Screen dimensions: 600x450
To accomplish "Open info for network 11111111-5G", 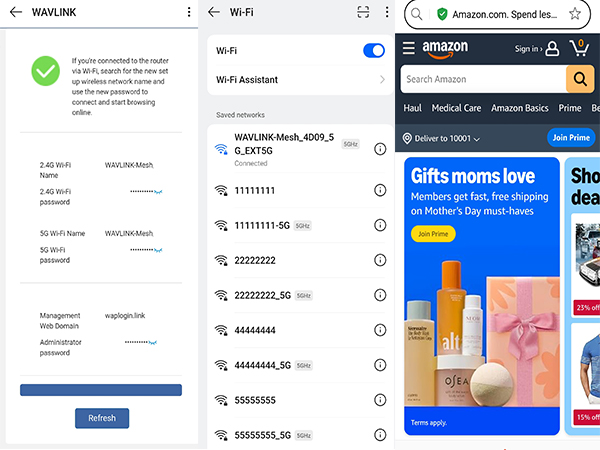I will (x=380, y=225).
